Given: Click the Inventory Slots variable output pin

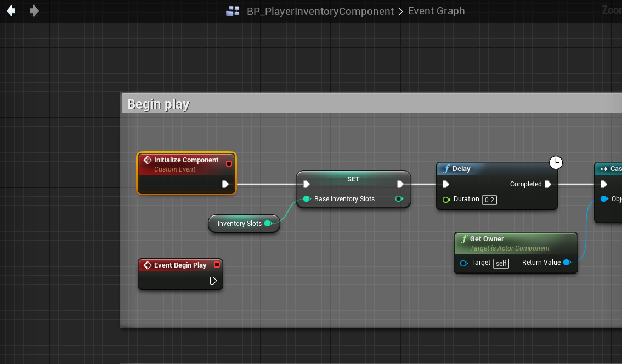Looking at the screenshot, I should [268, 224].
